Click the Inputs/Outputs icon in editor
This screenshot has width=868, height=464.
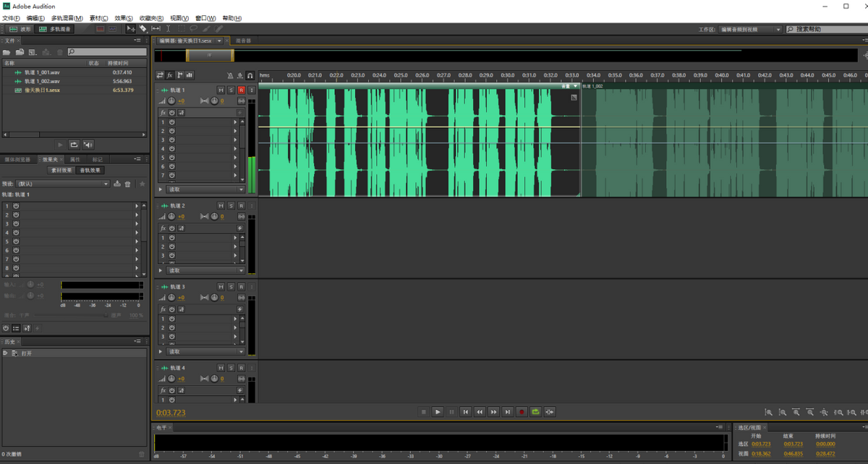(160, 74)
